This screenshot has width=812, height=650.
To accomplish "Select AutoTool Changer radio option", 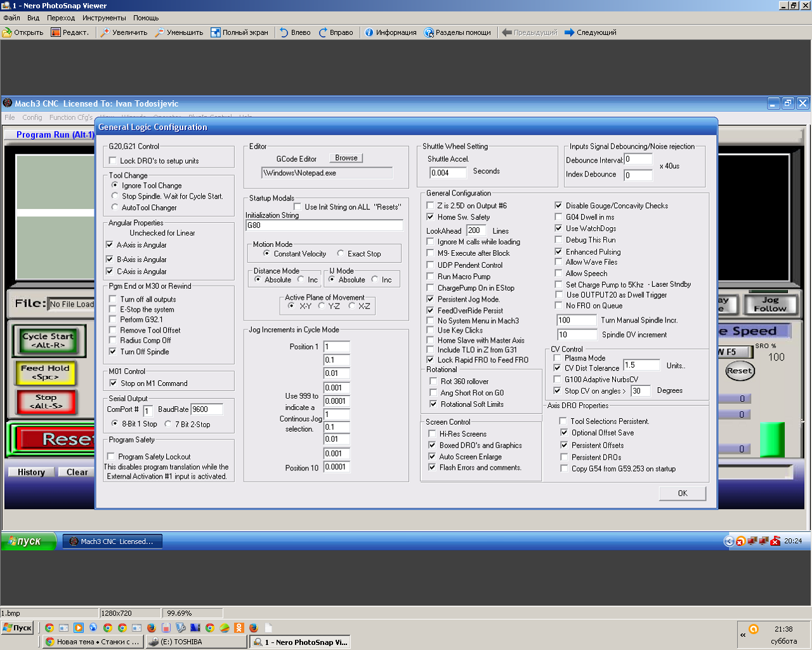I will 115,208.
